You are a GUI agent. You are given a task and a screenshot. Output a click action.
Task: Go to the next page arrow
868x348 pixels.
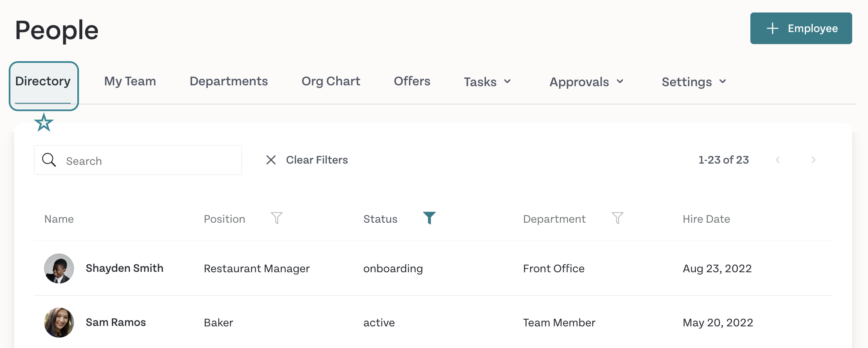tap(814, 160)
